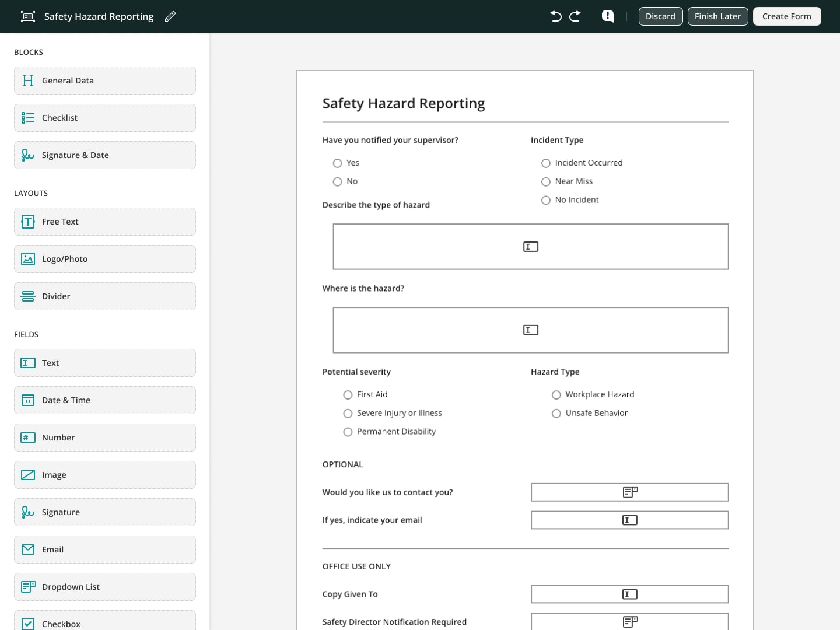Click the OFFICE USE ONLY section label

pos(357,566)
